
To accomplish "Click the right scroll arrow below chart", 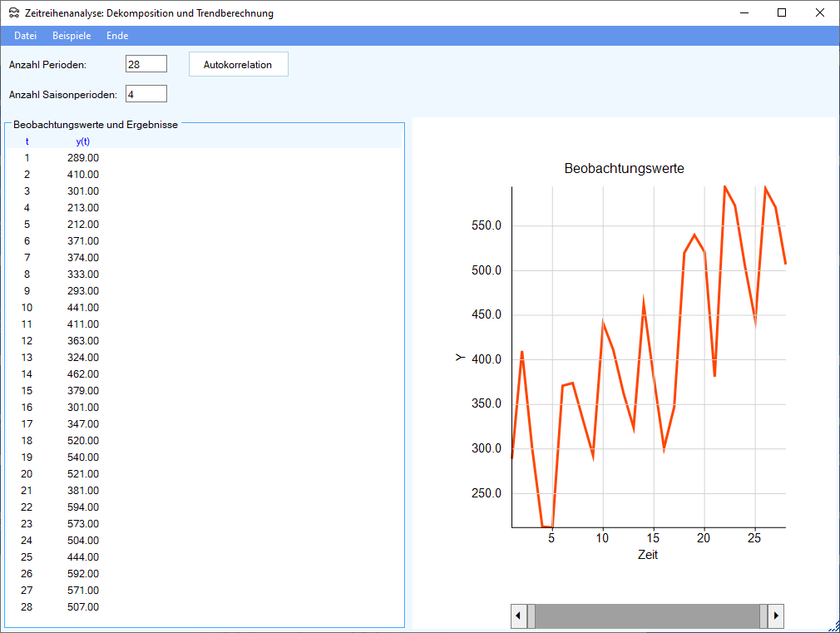I will 776,616.
